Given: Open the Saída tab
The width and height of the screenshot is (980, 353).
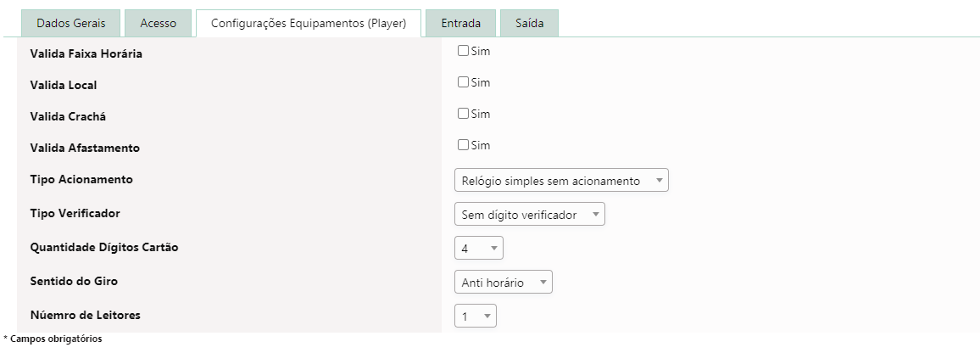Looking at the screenshot, I should point(529,24).
